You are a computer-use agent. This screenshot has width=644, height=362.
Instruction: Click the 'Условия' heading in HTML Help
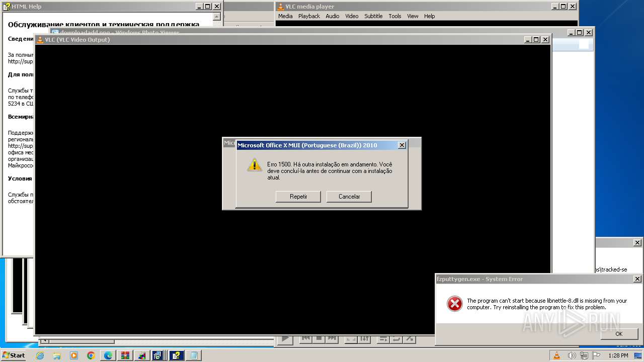point(20,178)
